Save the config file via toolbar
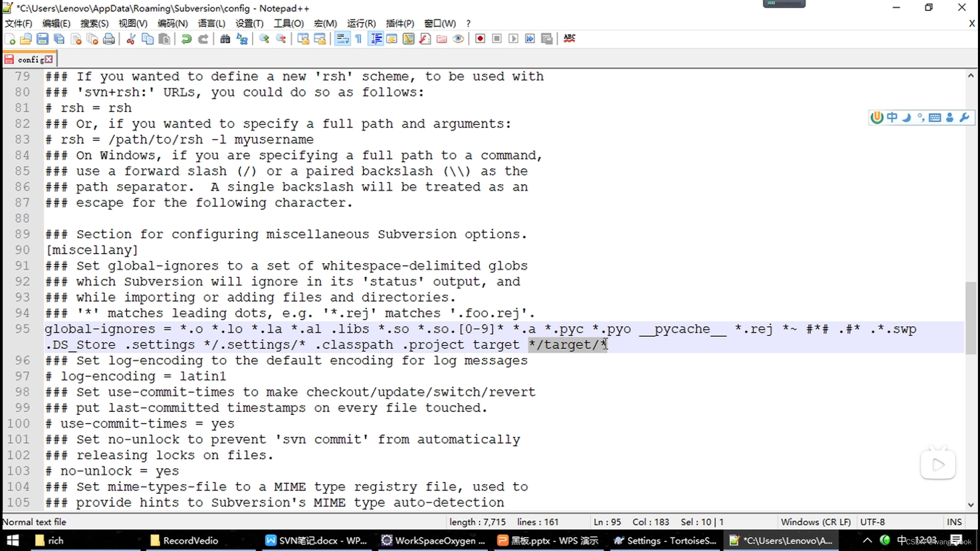The image size is (980, 551). click(x=43, y=39)
